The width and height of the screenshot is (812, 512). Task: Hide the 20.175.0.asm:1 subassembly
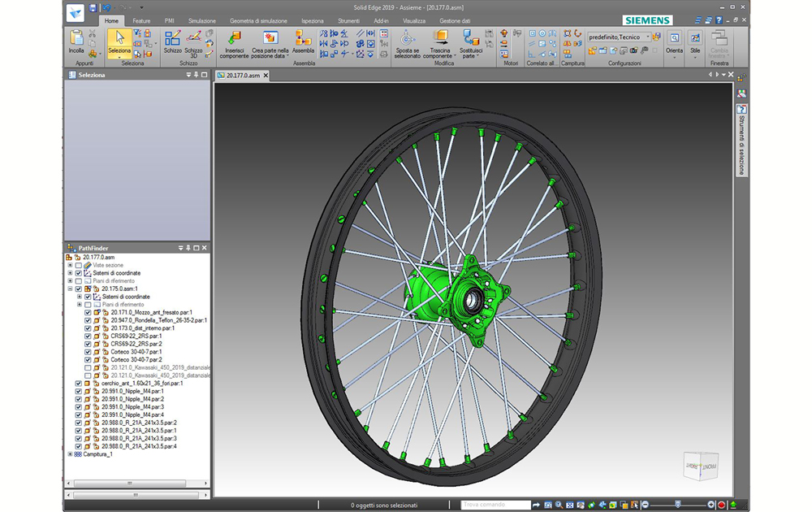pyautogui.click(x=79, y=289)
